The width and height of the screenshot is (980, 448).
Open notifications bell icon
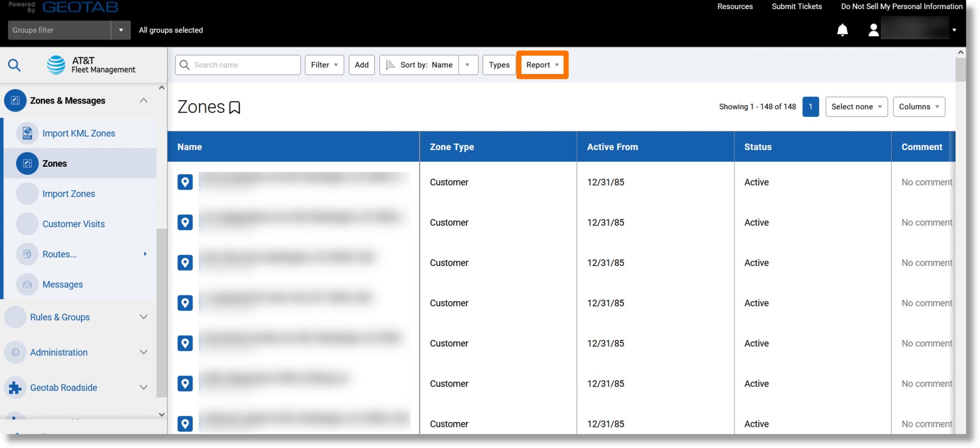[x=842, y=30]
